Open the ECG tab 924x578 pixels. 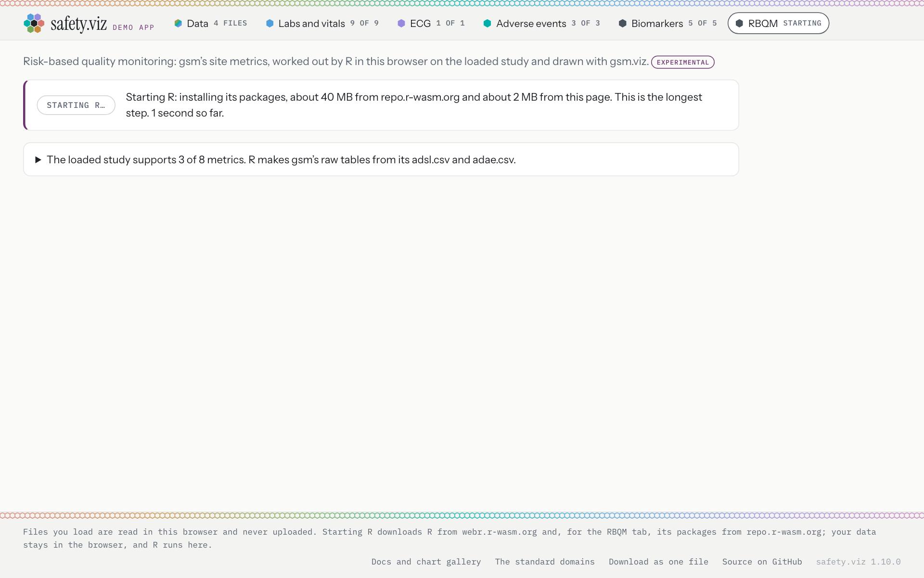[x=431, y=23]
